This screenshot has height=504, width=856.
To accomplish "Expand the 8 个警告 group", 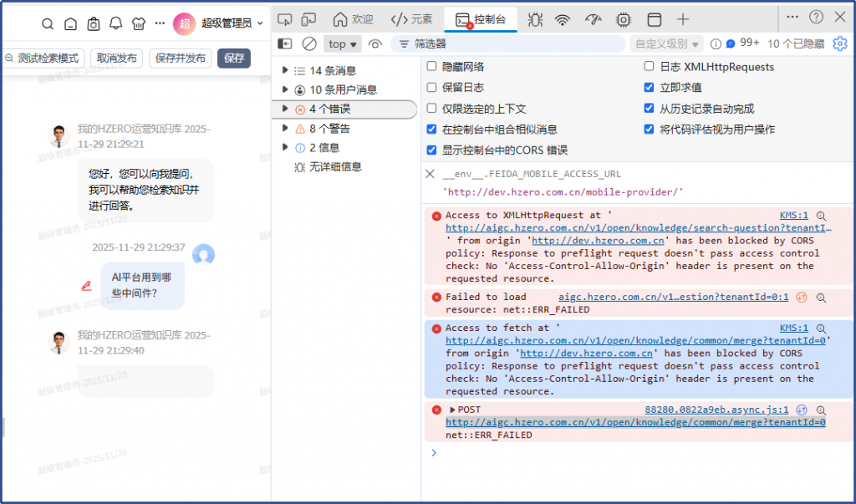I will (x=286, y=129).
